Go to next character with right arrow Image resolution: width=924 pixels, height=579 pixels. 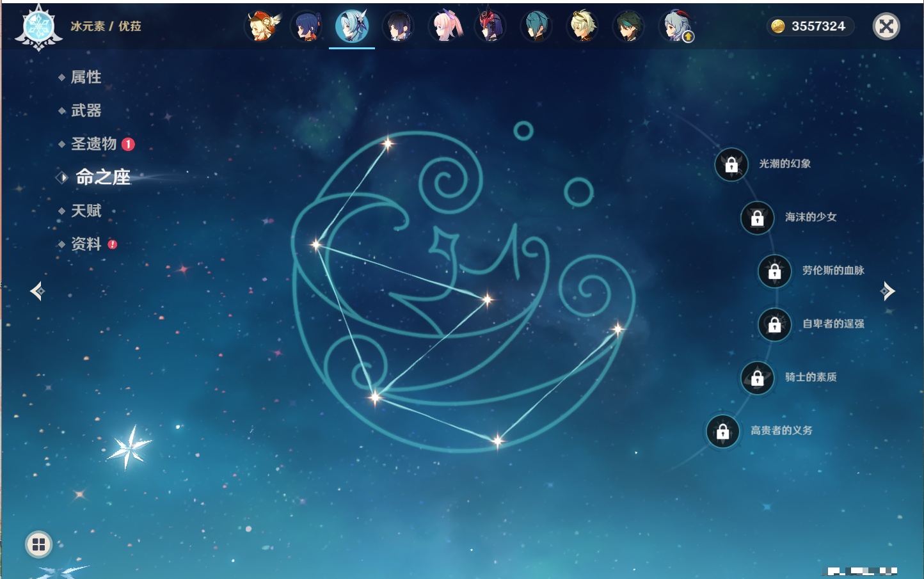[x=888, y=291]
